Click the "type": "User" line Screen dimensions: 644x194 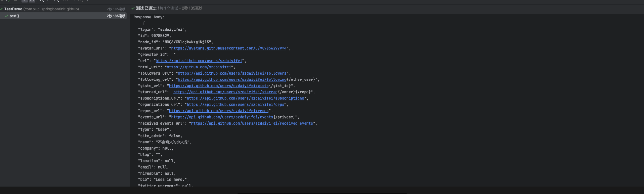tap(155, 130)
